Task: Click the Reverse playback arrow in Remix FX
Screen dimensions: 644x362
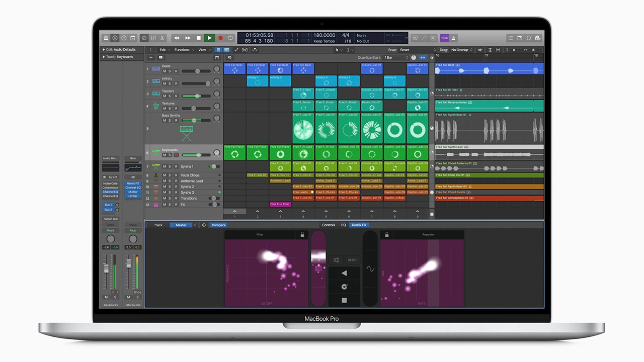Action: coord(344,273)
